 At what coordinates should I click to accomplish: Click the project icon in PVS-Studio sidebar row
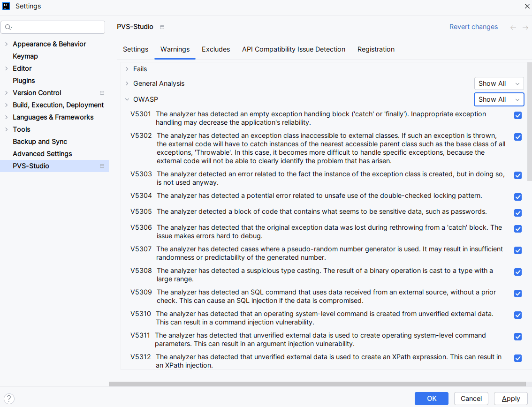pyautogui.click(x=102, y=166)
